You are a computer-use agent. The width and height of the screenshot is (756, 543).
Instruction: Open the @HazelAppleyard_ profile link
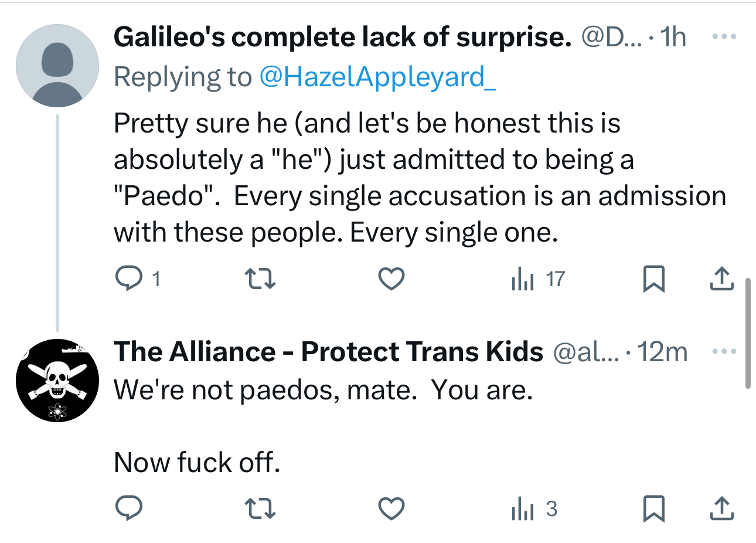point(377,77)
